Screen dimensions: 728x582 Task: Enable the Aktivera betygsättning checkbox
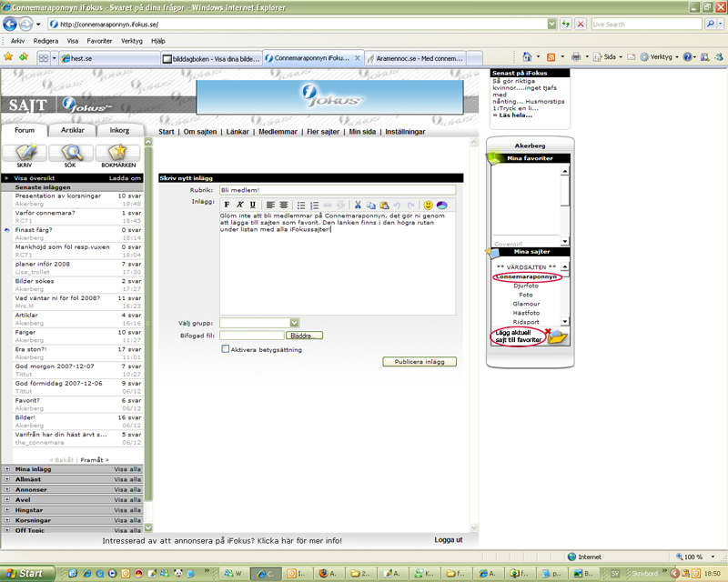pyautogui.click(x=226, y=349)
